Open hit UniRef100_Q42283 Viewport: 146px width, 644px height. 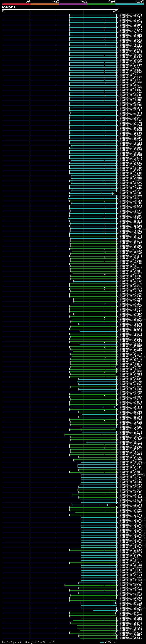pos(131,193)
